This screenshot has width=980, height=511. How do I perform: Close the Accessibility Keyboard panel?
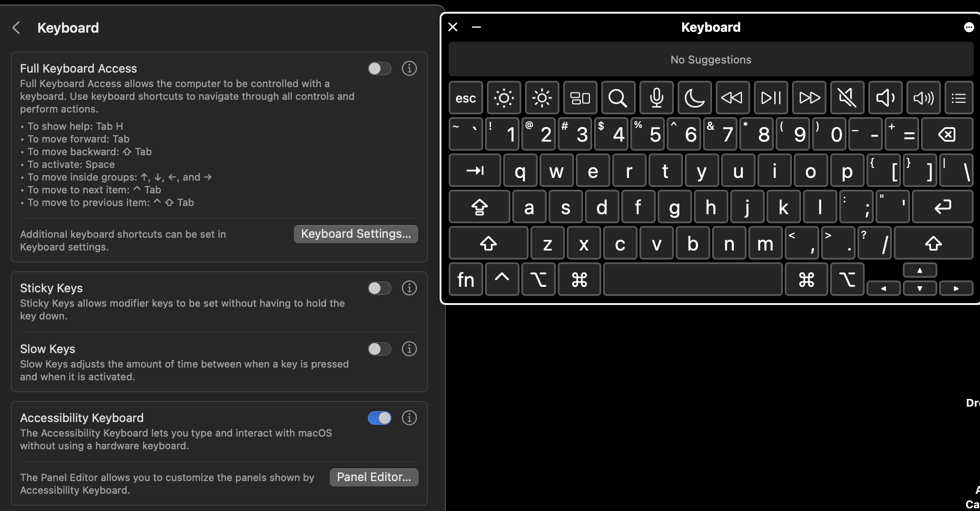453,27
